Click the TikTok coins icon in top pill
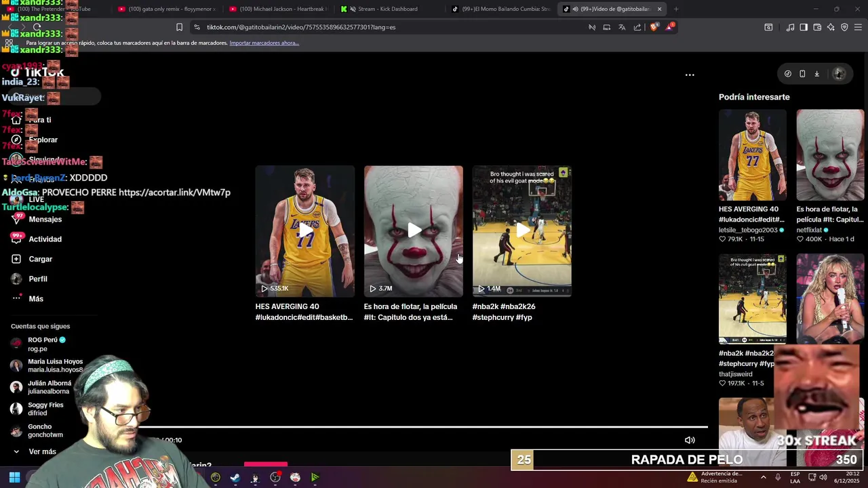Viewport: 868px width, 488px height. 787,74
